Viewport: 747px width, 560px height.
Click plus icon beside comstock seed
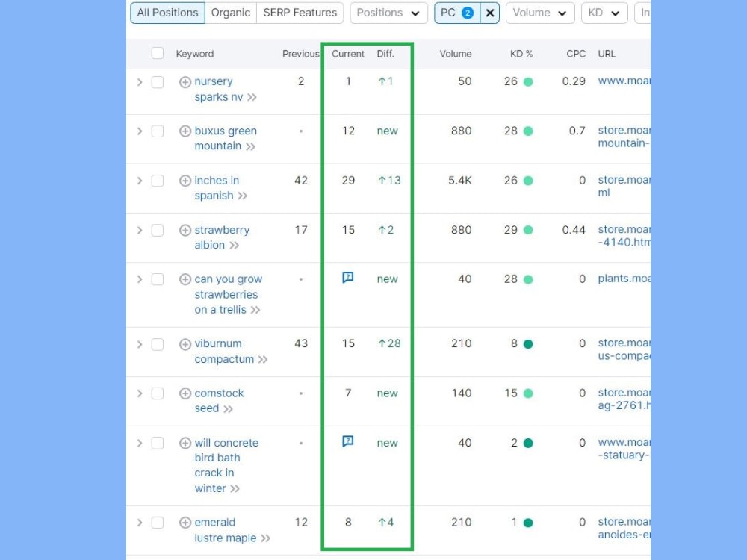(185, 393)
